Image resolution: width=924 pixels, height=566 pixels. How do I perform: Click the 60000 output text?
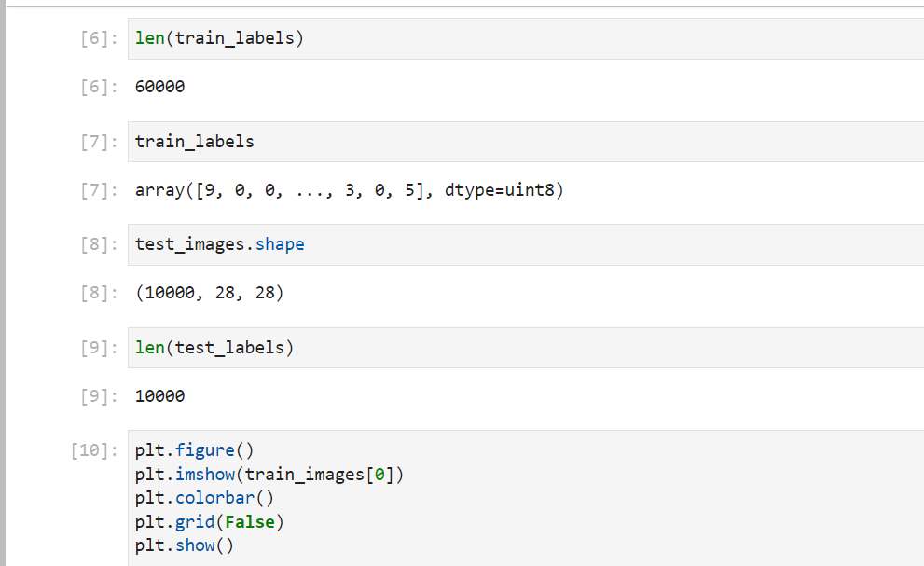pyautogui.click(x=159, y=87)
